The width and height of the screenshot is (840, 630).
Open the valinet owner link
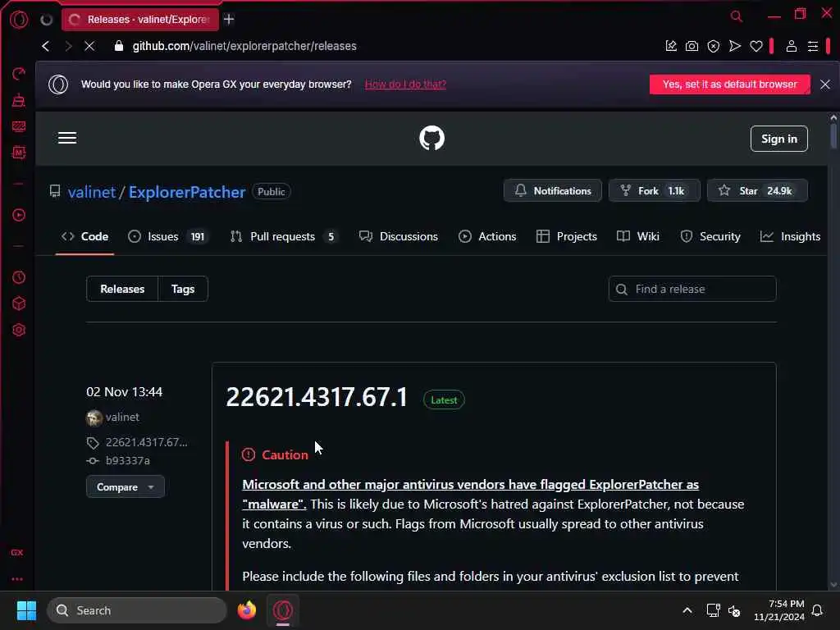point(92,192)
